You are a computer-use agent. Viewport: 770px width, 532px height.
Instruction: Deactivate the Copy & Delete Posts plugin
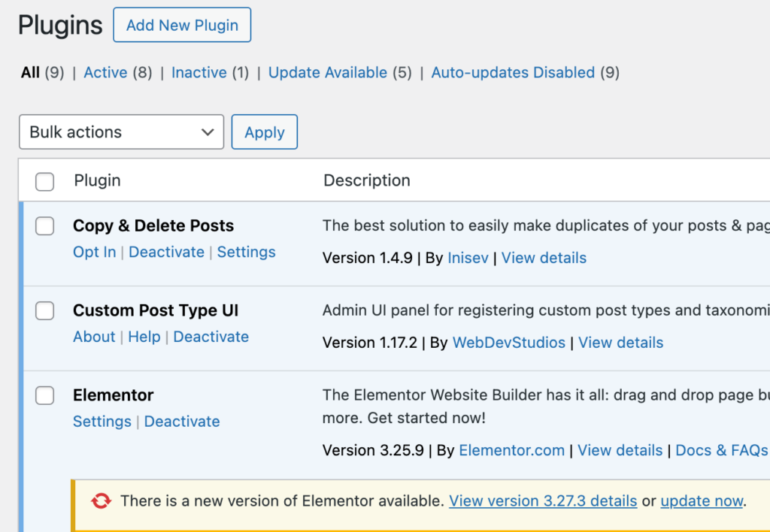coord(166,252)
